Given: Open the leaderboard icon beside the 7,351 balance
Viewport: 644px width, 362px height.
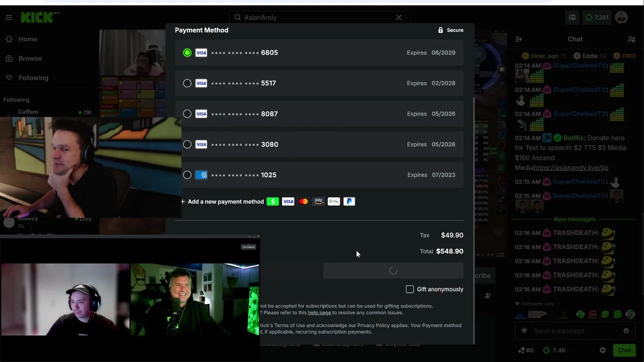Looking at the screenshot, I should pyautogui.click(x=572, y=18).
